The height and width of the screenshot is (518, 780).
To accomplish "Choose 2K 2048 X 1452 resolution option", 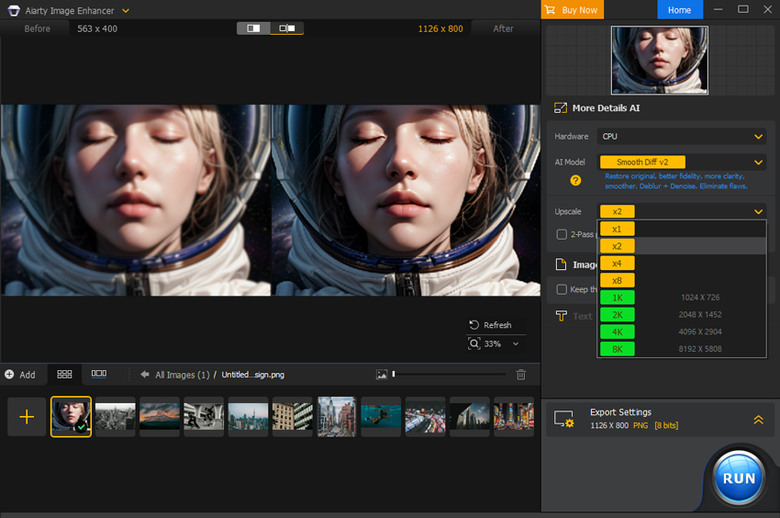I will pos(682,314).
